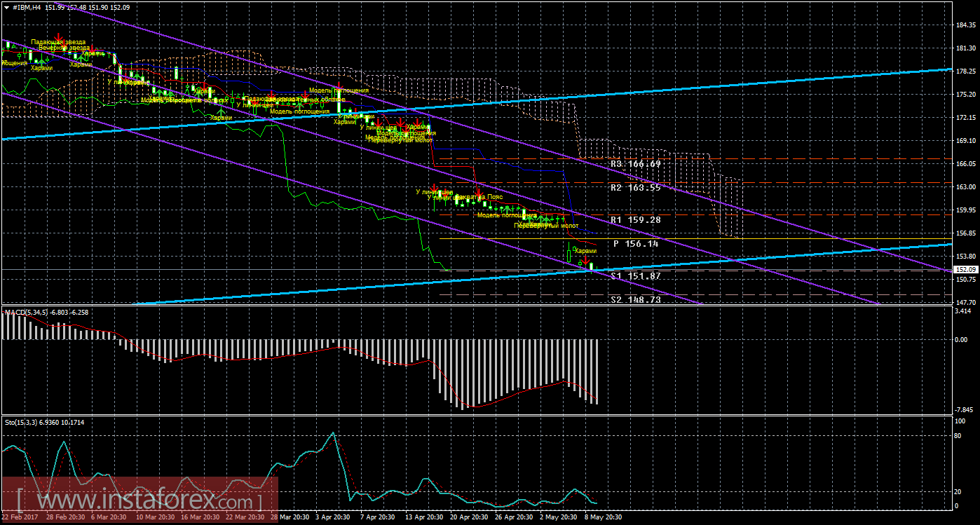980x525 pixels.
Task: Click the 28 Mar 20:30 date label
Action: 290,518
